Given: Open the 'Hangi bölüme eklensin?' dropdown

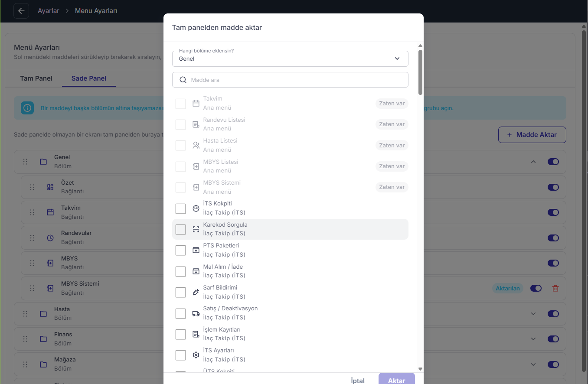Looking at the screenshot, I should pos(290,59).
